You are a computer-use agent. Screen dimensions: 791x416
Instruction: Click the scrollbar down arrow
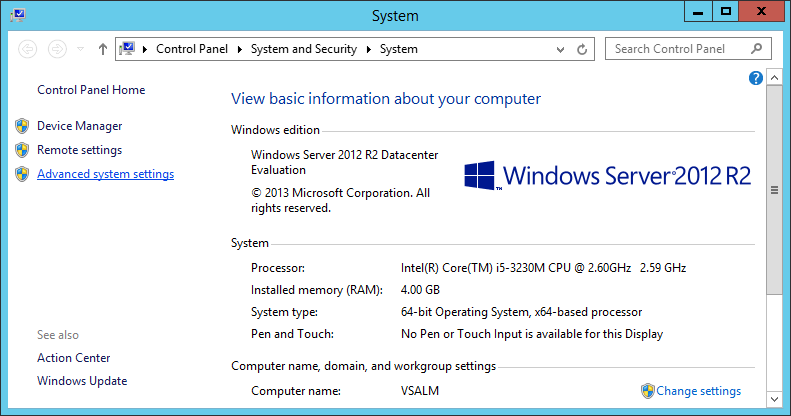click(774, 399)
